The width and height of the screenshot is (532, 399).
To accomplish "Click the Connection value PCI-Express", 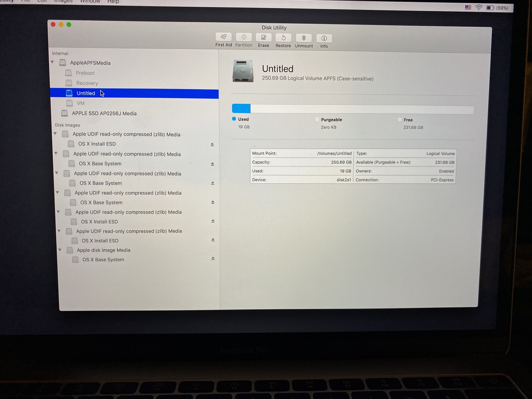I will tap(442, 180).
